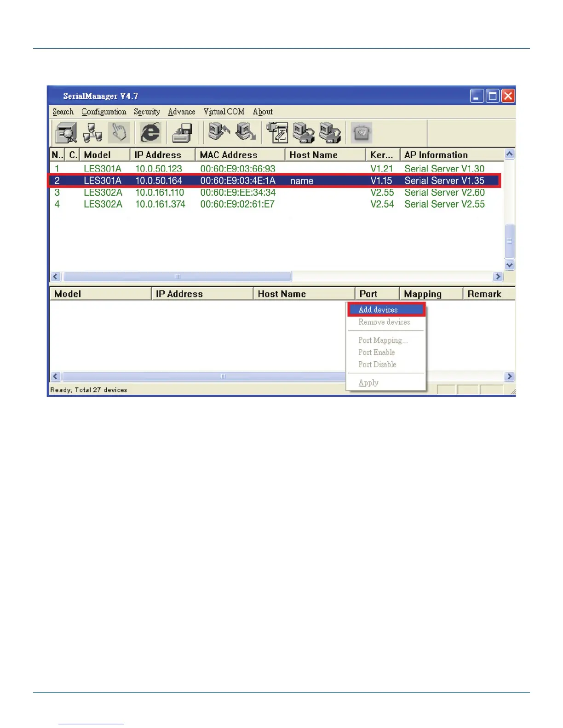Click the Mapping column header
This screenshot has height=728, width=563.
[x=431, y=294]
